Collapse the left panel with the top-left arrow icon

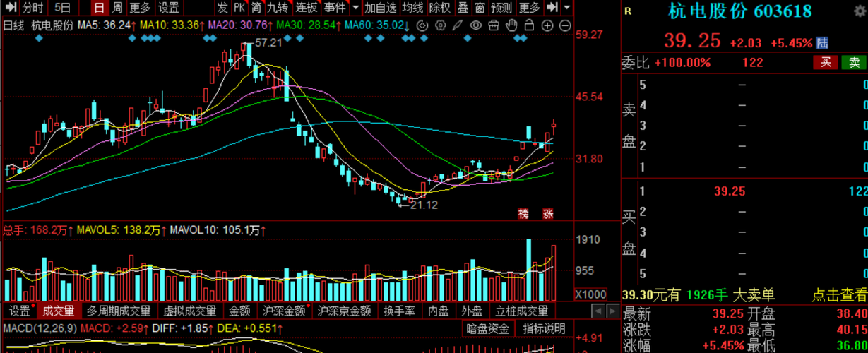tap(8, 8)
